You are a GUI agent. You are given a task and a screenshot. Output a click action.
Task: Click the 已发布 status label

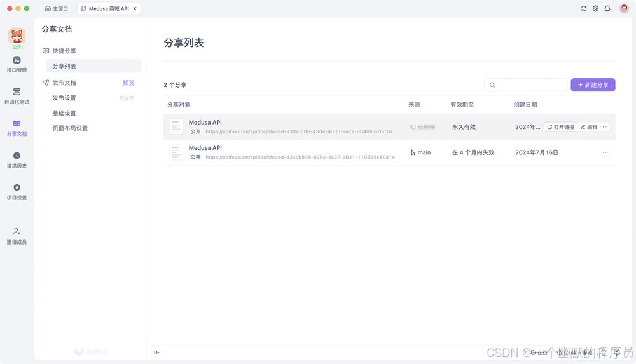point(127,98)
